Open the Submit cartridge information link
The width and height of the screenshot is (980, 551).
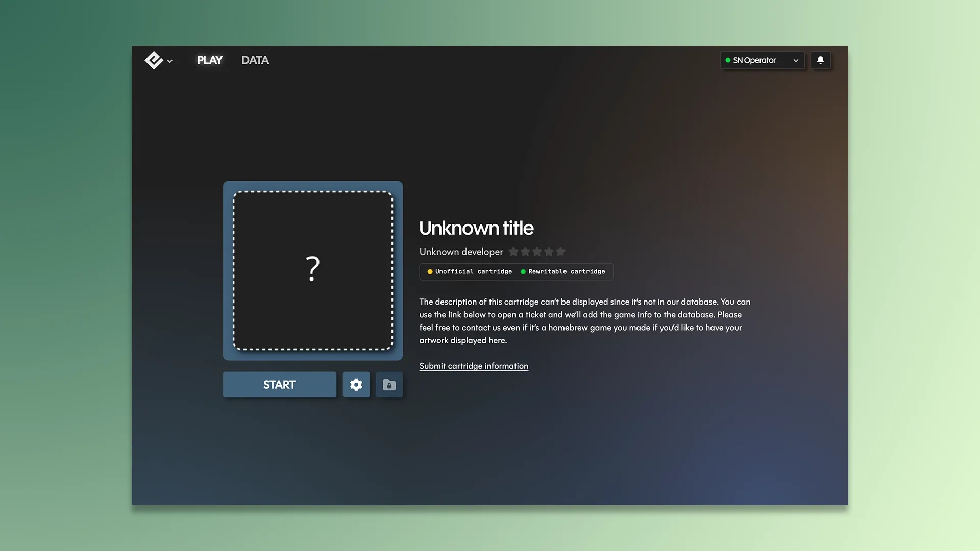(474, 366)
